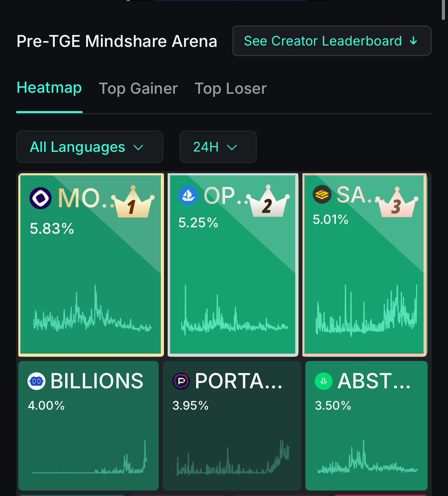Click the silver number 2 crown badge
448x496 pixels.
(x=268, y=201)
